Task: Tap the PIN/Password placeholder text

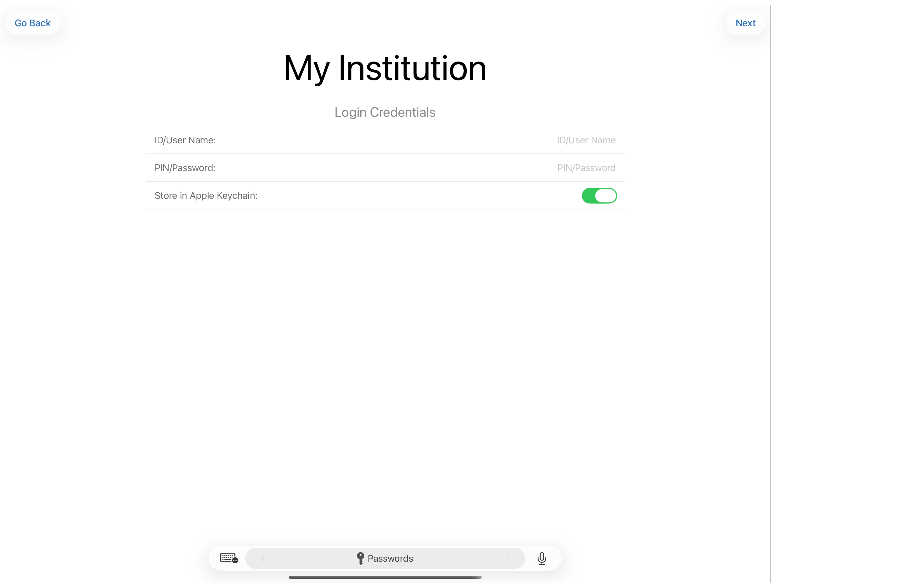Action: [x=586, y=168]
